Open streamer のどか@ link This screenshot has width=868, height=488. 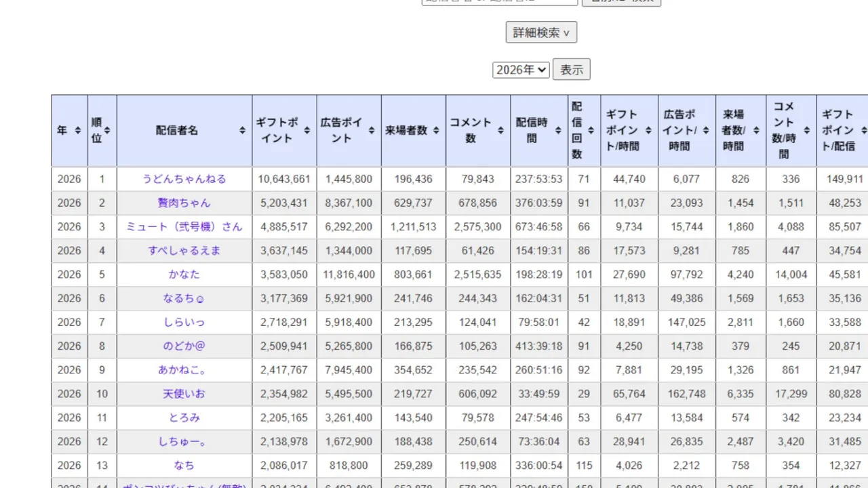point(184,346)
